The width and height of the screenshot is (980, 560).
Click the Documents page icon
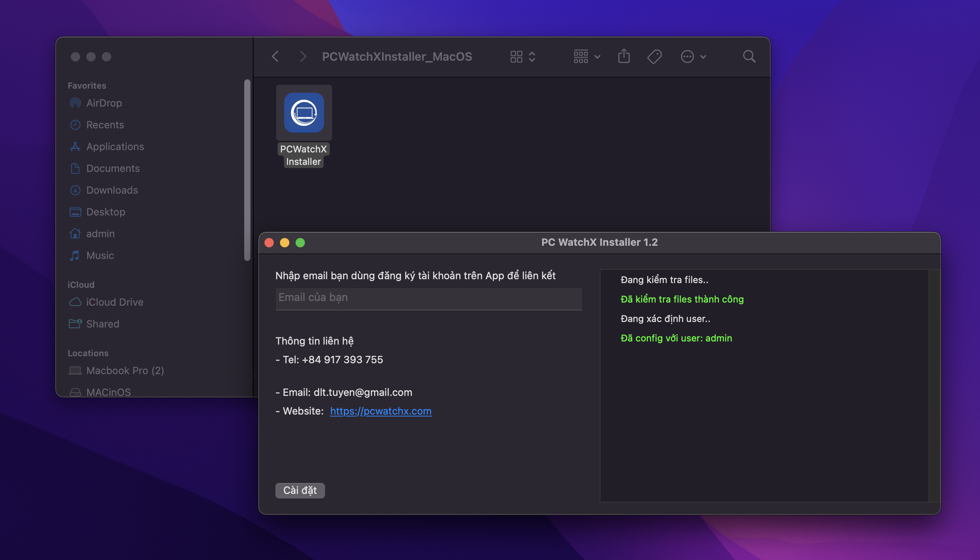click(x=75, y=168)
